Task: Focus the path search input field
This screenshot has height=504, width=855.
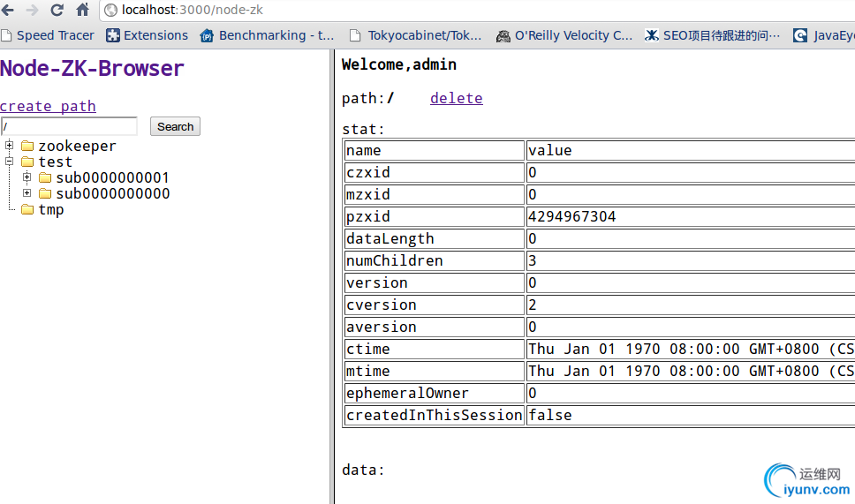Action: (x=69, y=126)
